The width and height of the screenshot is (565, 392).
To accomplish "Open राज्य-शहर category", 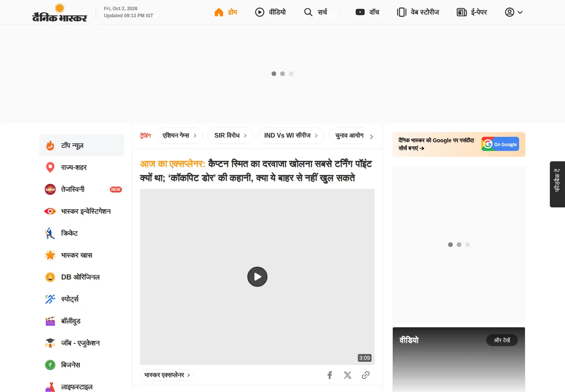I will point(82,167).
